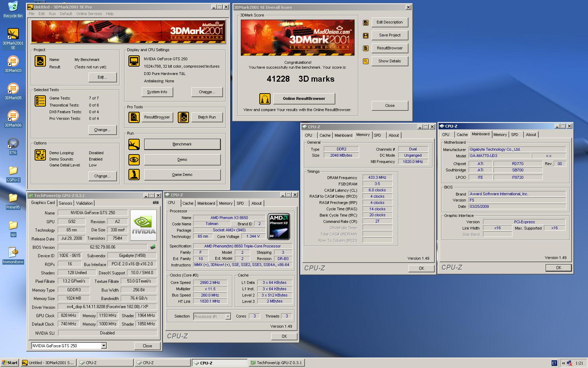Click Change button under Selected Tests

(103, 130)
